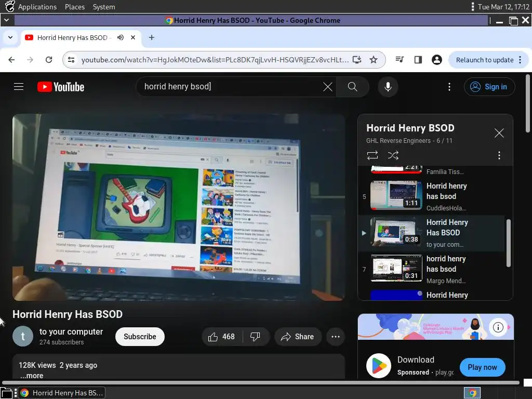Close the Horrid Henry BSOD playlist panel
Image resolution: width=532 pixels, height=399 pixels.
pyautogui.click(x=499, y=133)
